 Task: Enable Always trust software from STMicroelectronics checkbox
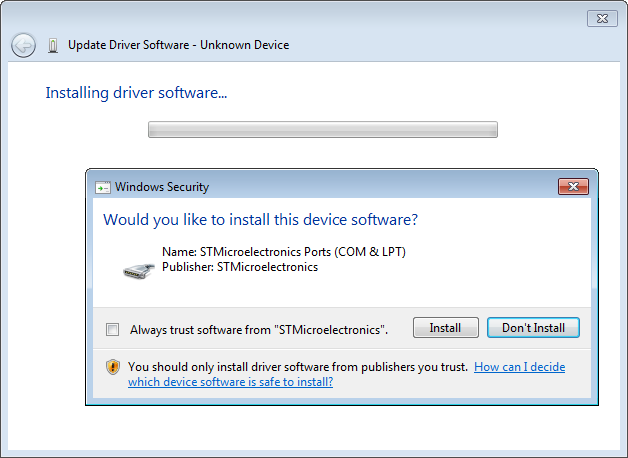(x=112, y=329)
